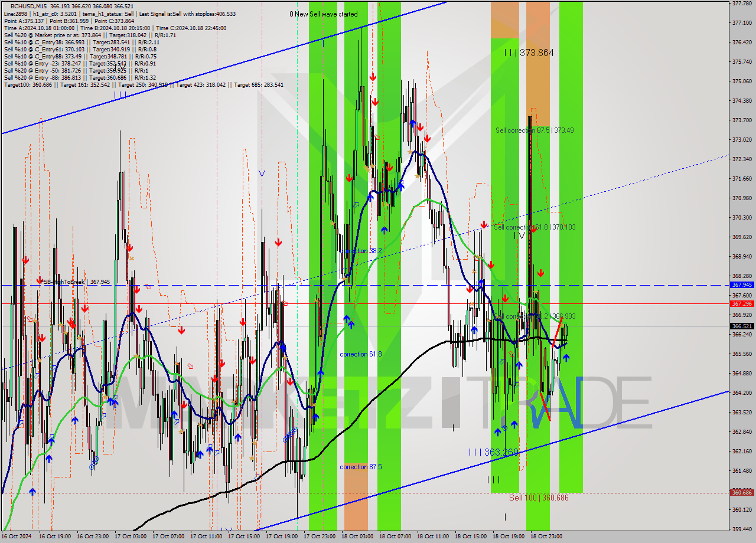Screen dimensions: 756x543
Task: Click the BCHUSD,M15 symbol title
Action: click(28, 6)
